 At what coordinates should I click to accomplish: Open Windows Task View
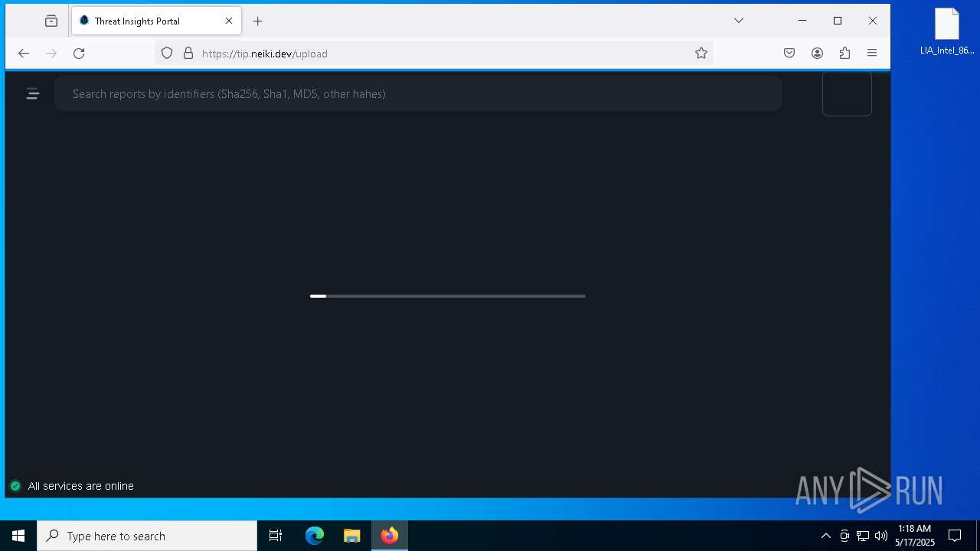pyautogui.click(x=276, y=536)
